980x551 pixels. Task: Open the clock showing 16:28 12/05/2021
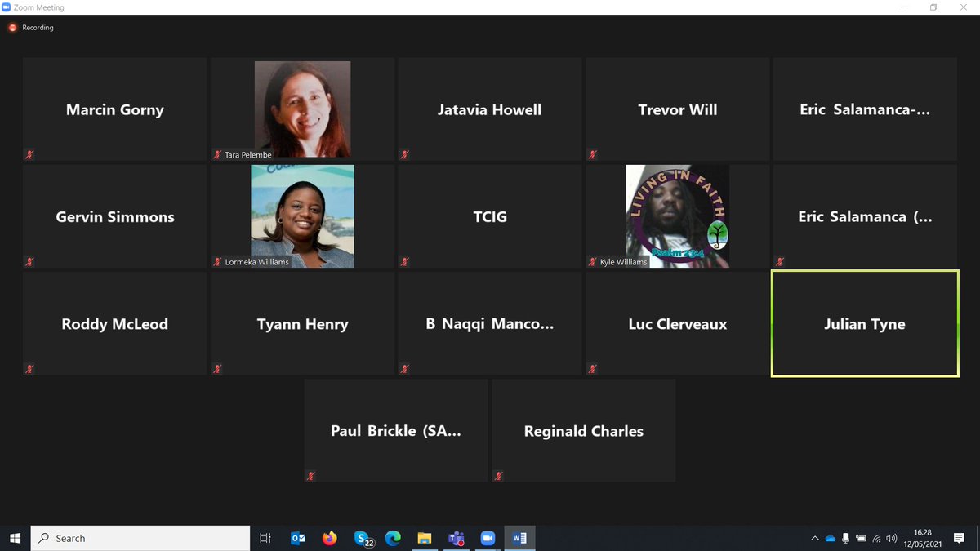pyautogui.click(x=922, y=538)
